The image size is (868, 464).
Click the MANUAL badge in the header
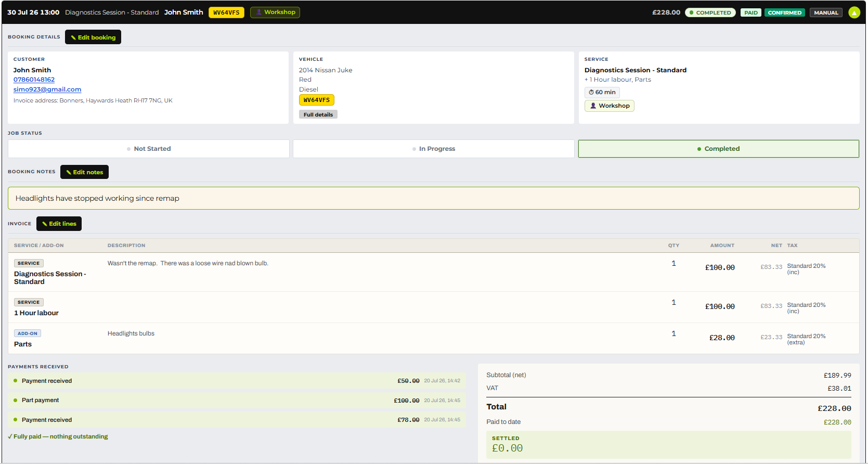(x=826, y=12)
